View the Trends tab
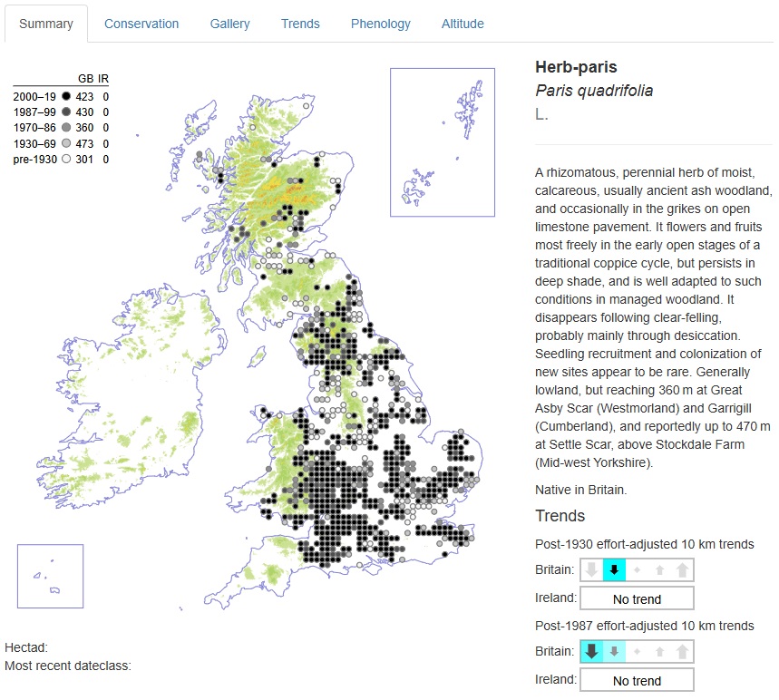Image resolution: width=779 pixels, height=700 pixels. 300,24
